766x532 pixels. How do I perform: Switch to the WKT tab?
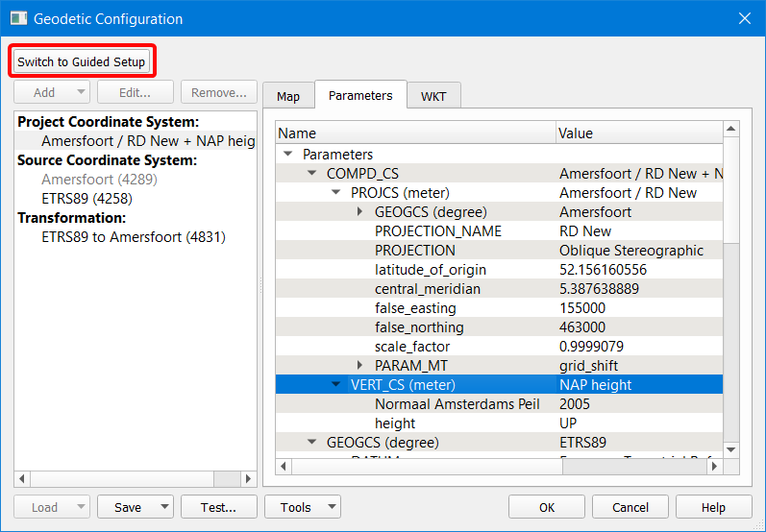coord(433,96)
